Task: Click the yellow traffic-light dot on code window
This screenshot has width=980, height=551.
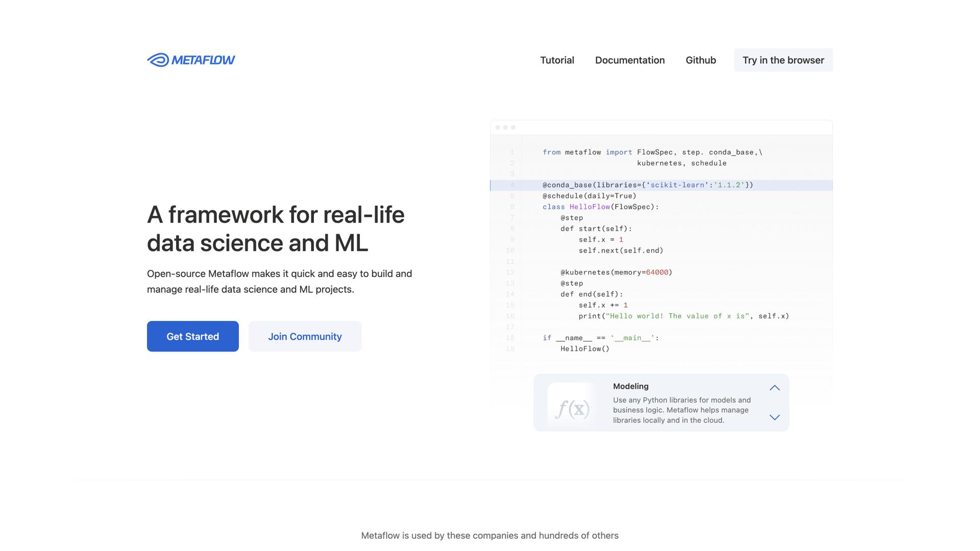Action: pos(506,128)
